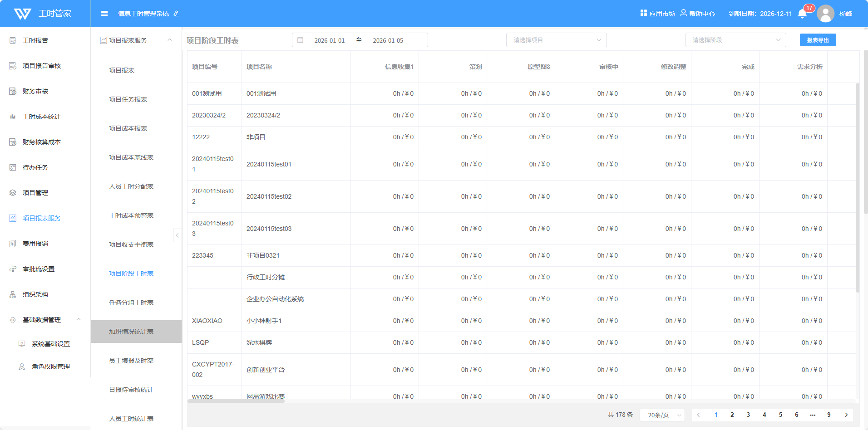Select 项目成本报表 menu item
Screen dimensions: 868x430
tap(128, 128)
